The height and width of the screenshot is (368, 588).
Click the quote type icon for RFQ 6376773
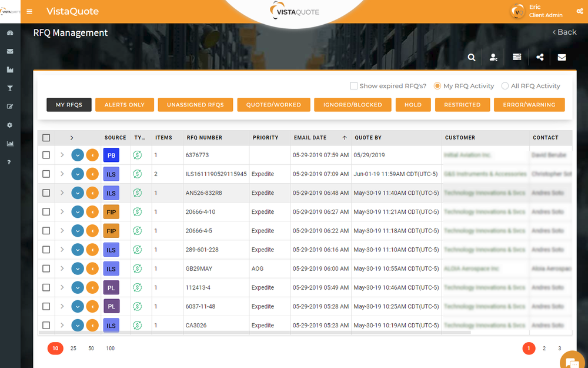click(137, 155)
